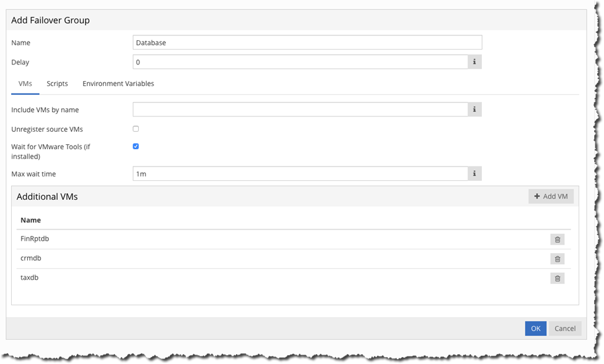The image size is (604, 364).
Task: Open the Scripts tab
Action: click(57, 84)
